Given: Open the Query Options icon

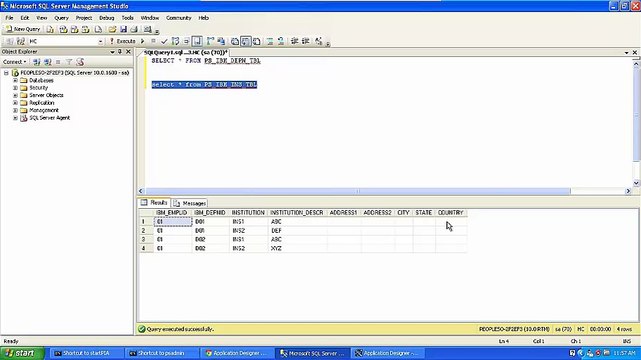Looking at the screenshot, I should [x=186, y=41].
